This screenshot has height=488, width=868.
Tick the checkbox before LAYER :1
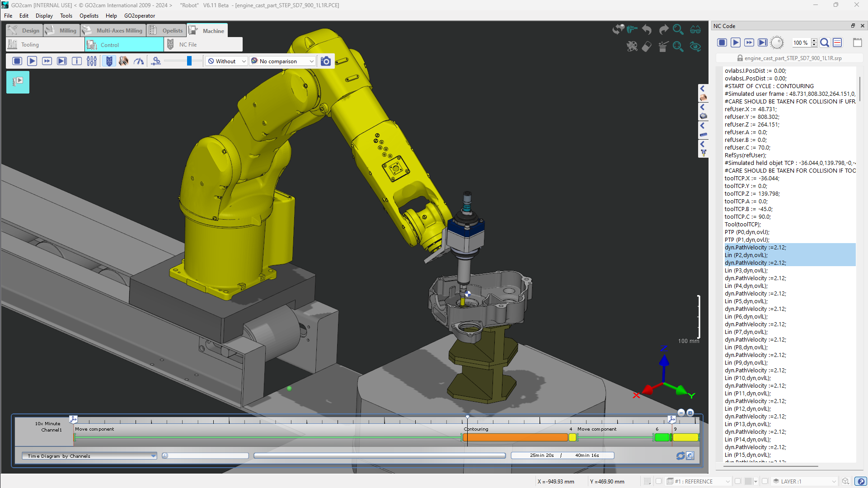click(765, 481)
